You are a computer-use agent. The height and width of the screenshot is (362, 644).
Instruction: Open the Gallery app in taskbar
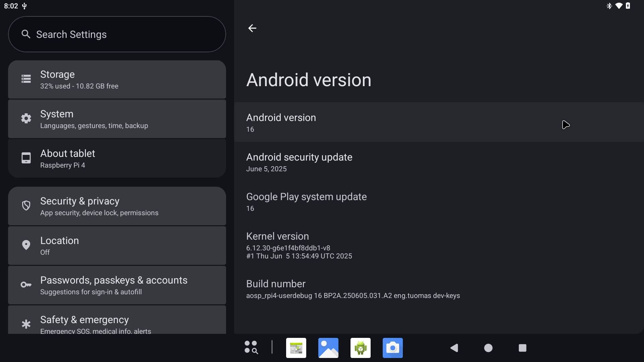coord(328,348)
